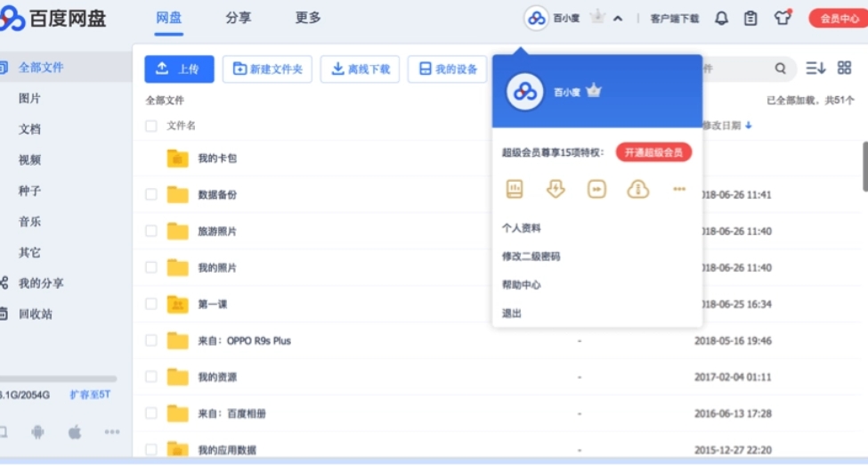Image resolution: width=868 pixels, height=466 pixels.
Task: Open the notification bell
Action: [721, 19]
